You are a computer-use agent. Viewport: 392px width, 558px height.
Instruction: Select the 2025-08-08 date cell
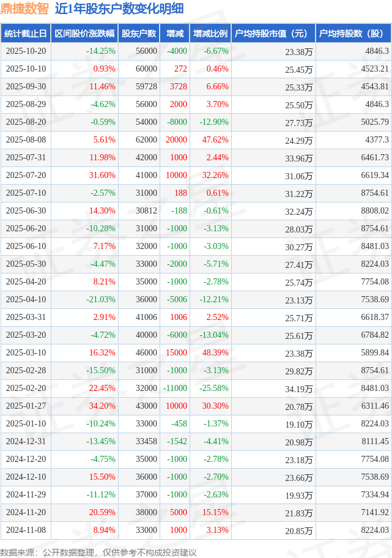point(25,140)
